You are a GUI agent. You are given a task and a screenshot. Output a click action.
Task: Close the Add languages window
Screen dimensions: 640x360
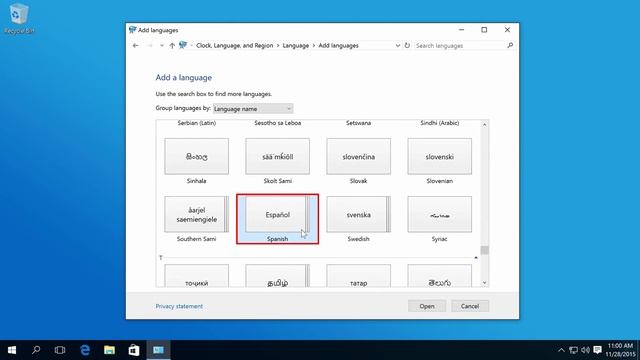point(507,30)
